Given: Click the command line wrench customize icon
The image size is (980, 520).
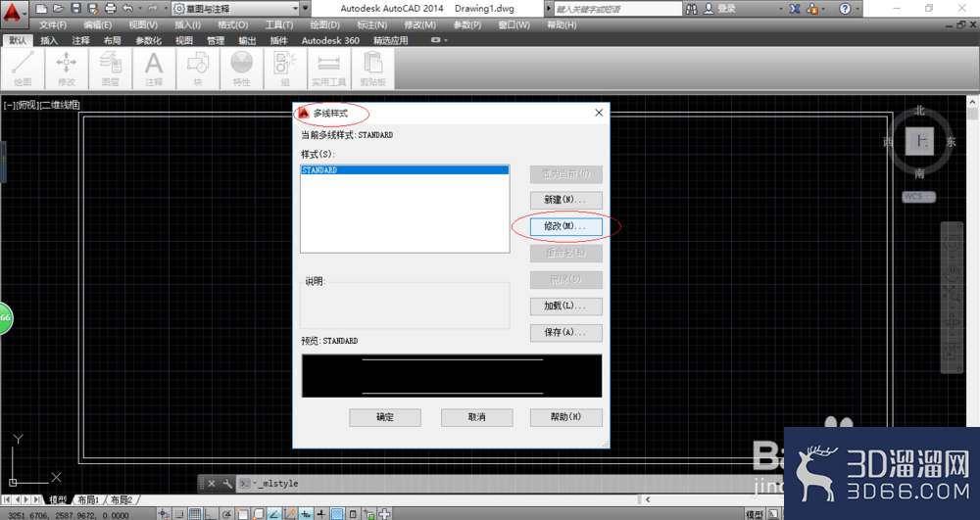Looking at the screenshot, I should coord(227,483).
